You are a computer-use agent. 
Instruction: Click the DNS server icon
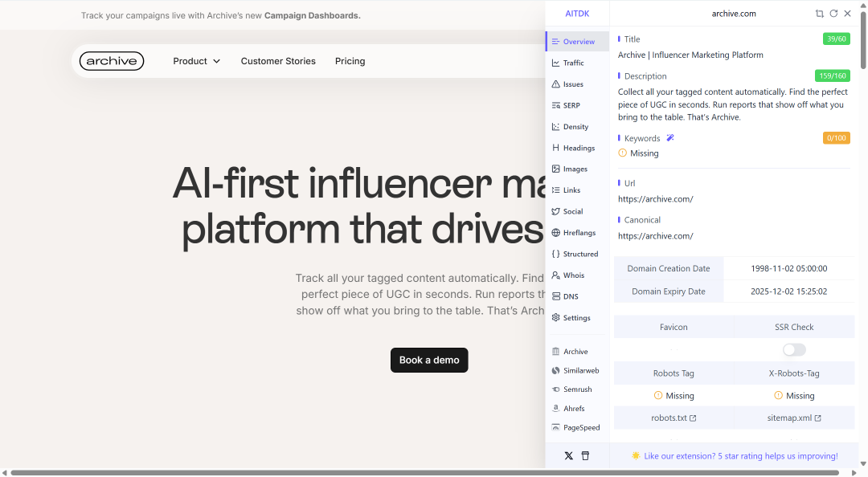coord(556,296)
